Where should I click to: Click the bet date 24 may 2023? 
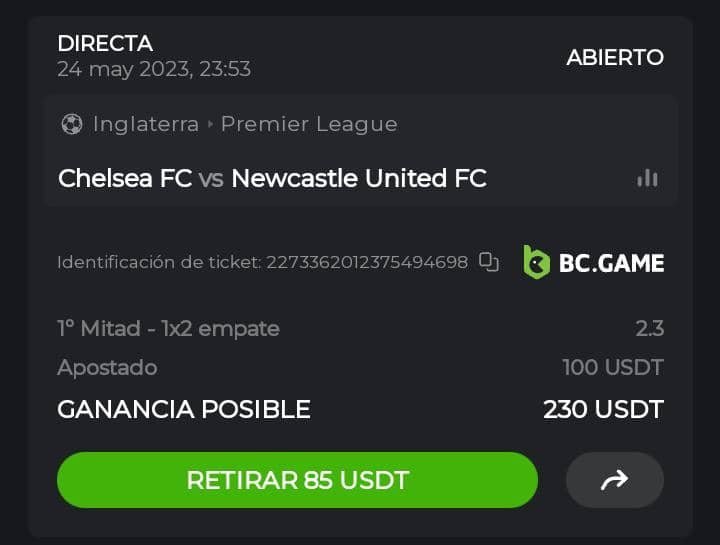[154, 69]
